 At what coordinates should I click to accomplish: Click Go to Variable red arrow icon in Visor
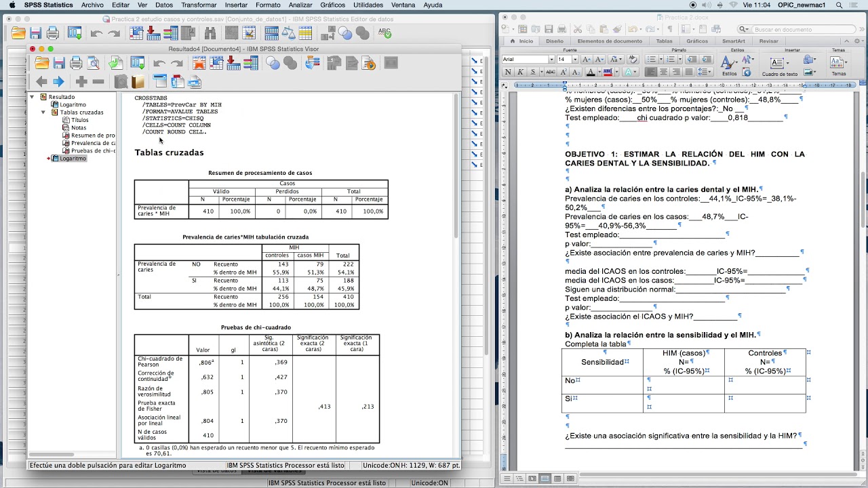[x=233, y=63]
